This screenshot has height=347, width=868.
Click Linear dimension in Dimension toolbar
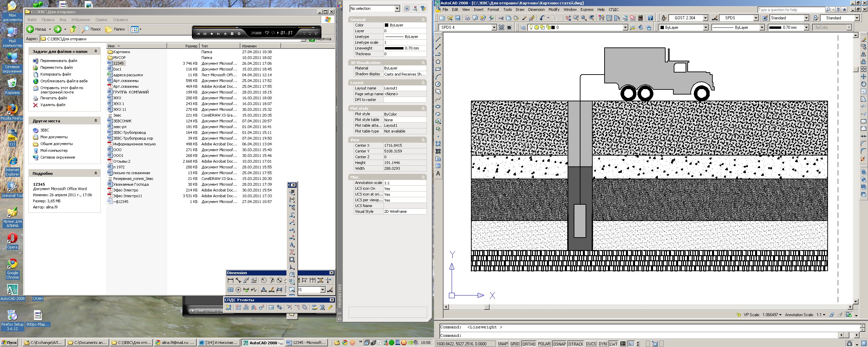pos(231,280)
